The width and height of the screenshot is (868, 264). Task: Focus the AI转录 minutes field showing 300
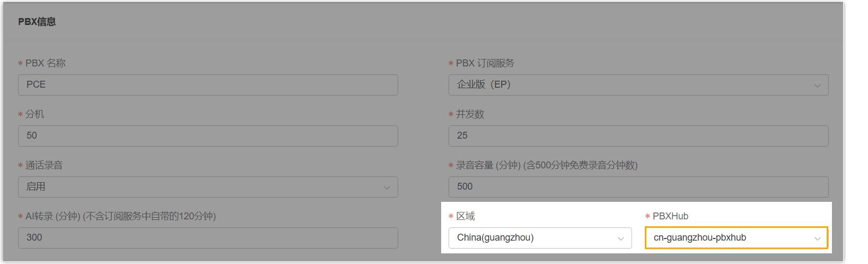[x=207, y=238]
